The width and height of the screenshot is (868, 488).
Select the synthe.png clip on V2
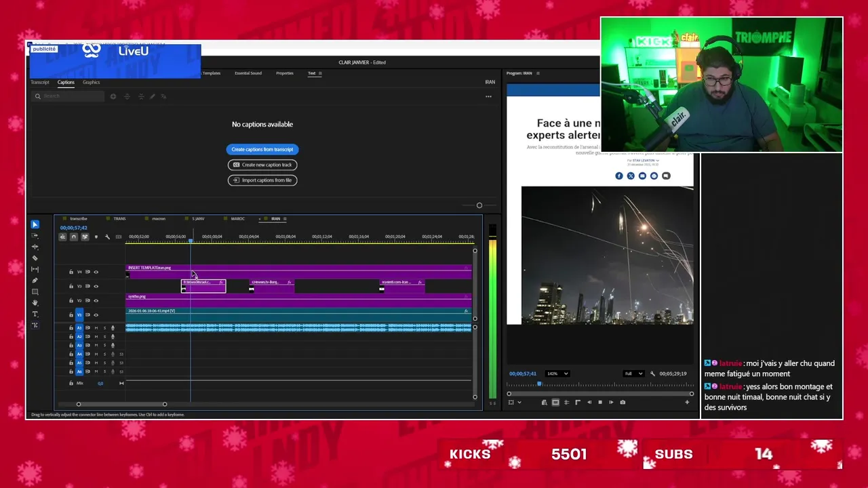coord(298,299)
